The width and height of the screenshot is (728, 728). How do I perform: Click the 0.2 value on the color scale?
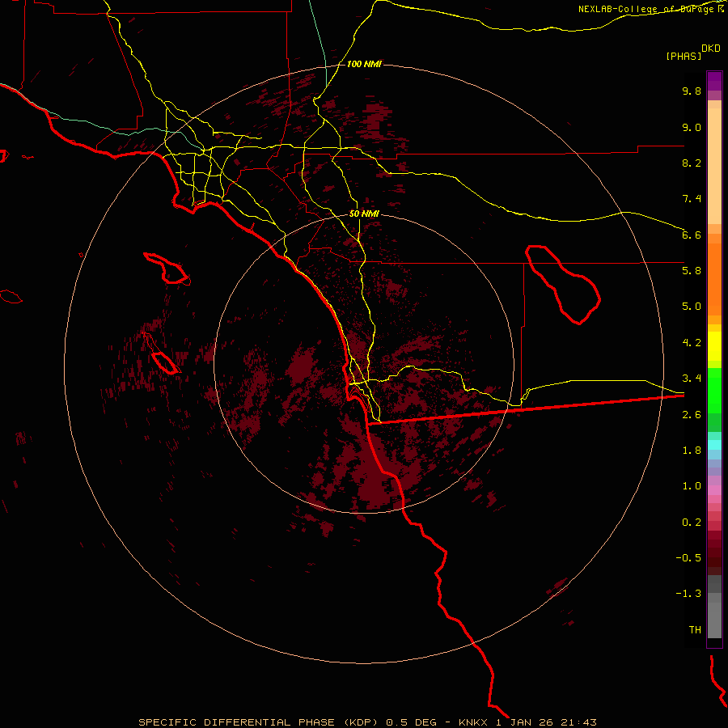692,523
